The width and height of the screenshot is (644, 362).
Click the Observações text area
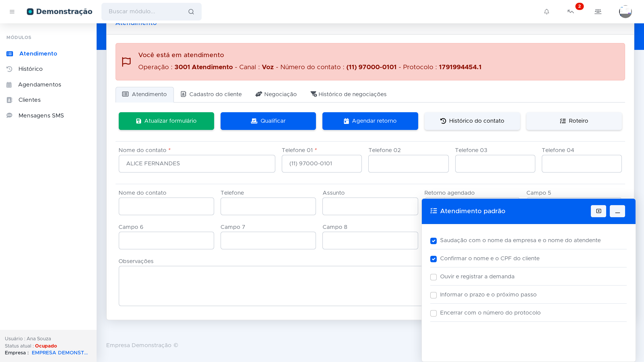pos(270,286)
